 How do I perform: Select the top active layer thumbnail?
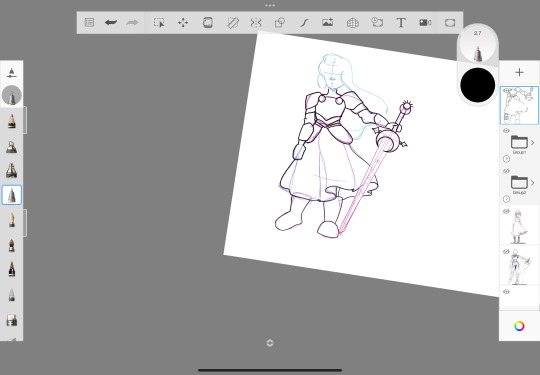pyautogui.click(x=519, y=105)
